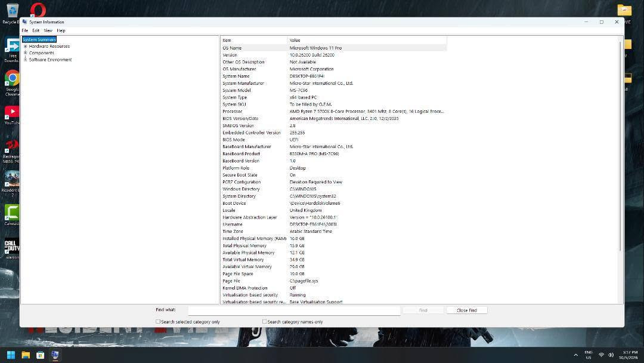Expand the Hardware Resources tree node

[x=26, y=46]
